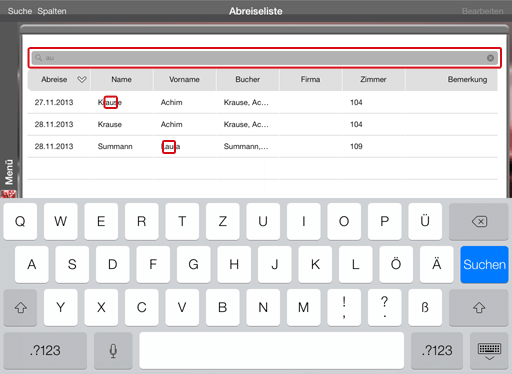Click into the search field containing 'au'
This screenshot has height=374, width=512.
265,58
